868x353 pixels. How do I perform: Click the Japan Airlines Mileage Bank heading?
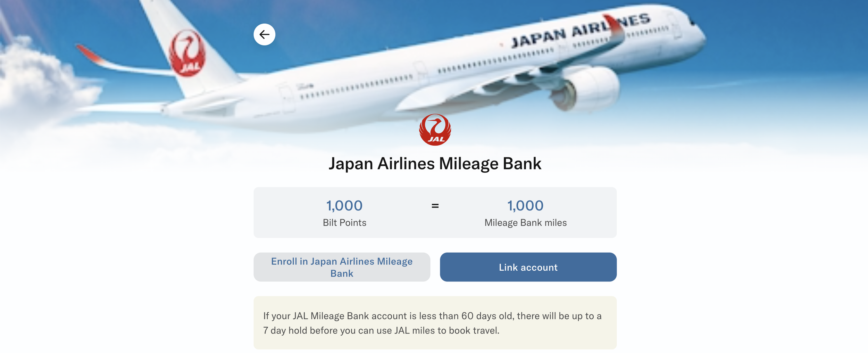pyautogui.click(x=435, y=163)
